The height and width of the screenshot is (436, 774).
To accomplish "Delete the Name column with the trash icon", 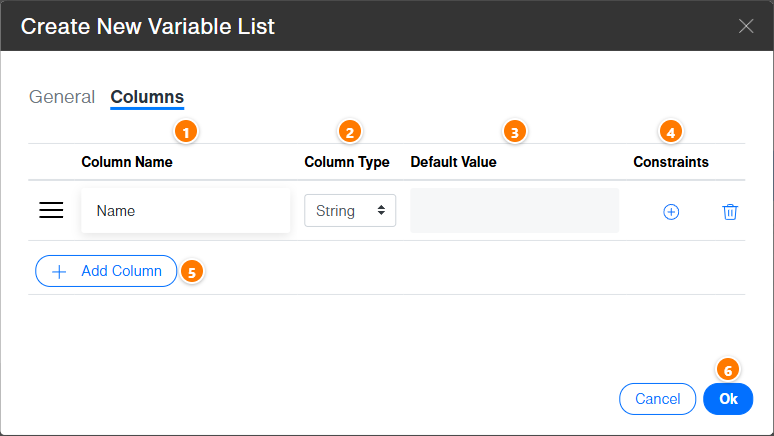I will tap(730, 212).
